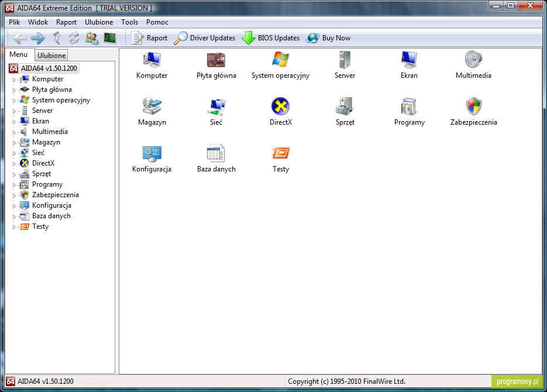The image size is (547, 392).
Task: Expand the Baza danych tree node
Action: [14, 216]
